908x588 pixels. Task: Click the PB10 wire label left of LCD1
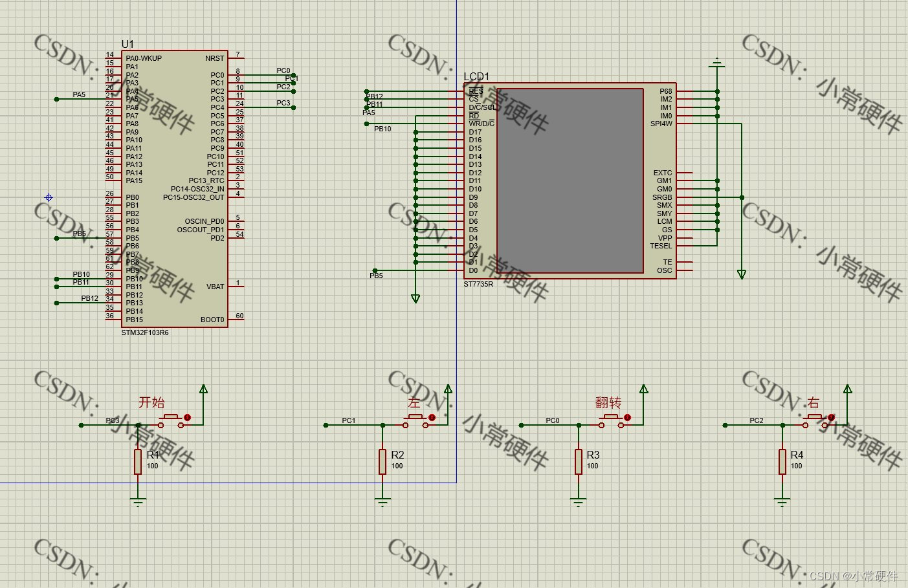[x=382, y=129]
